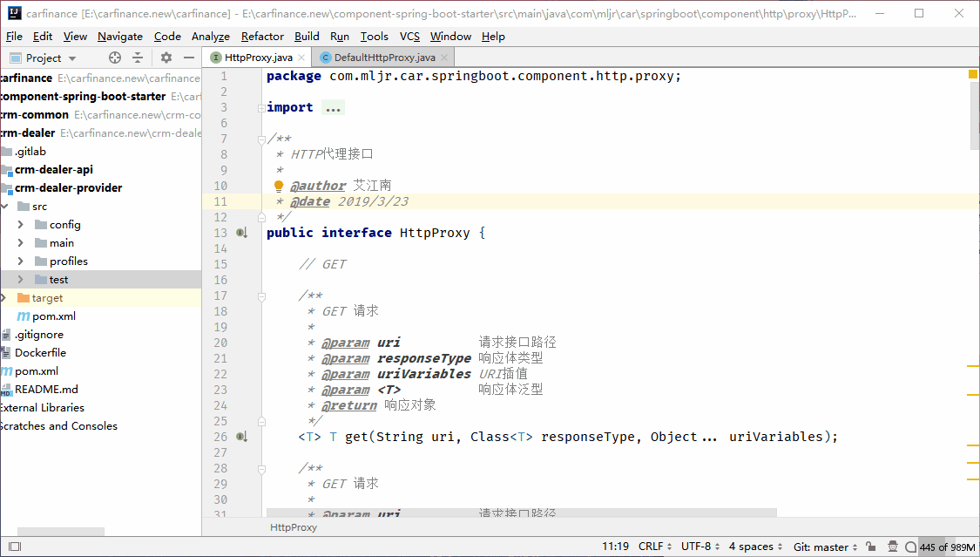Screen dimensions: 980x557
Task: Open the Refactor menu
Action: click(262, 36)
